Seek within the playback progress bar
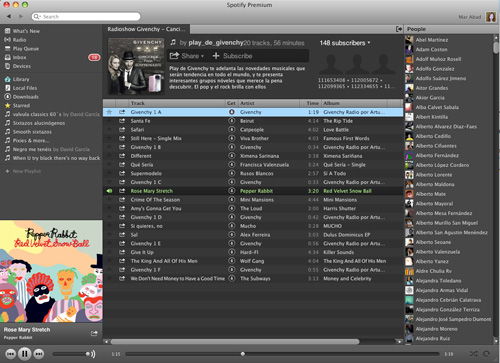The height and width of the screenshot is (363, 500). [282, 354]
